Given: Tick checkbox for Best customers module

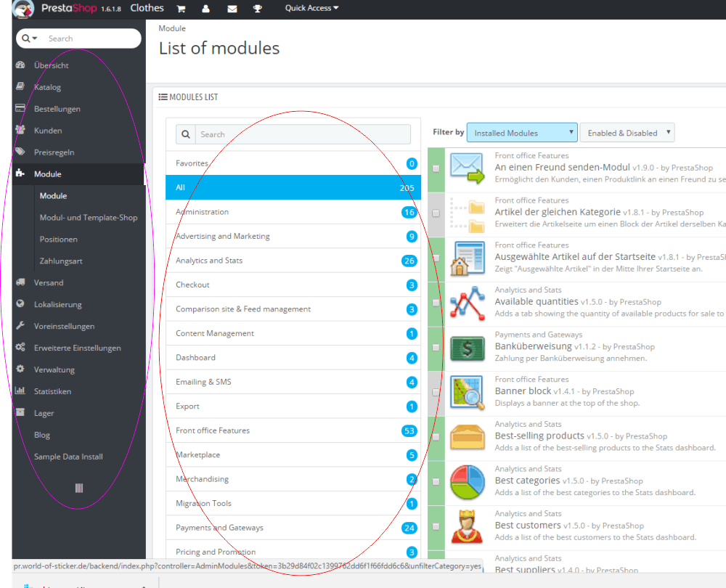Looking at the screenshot, I should (436, 526).
